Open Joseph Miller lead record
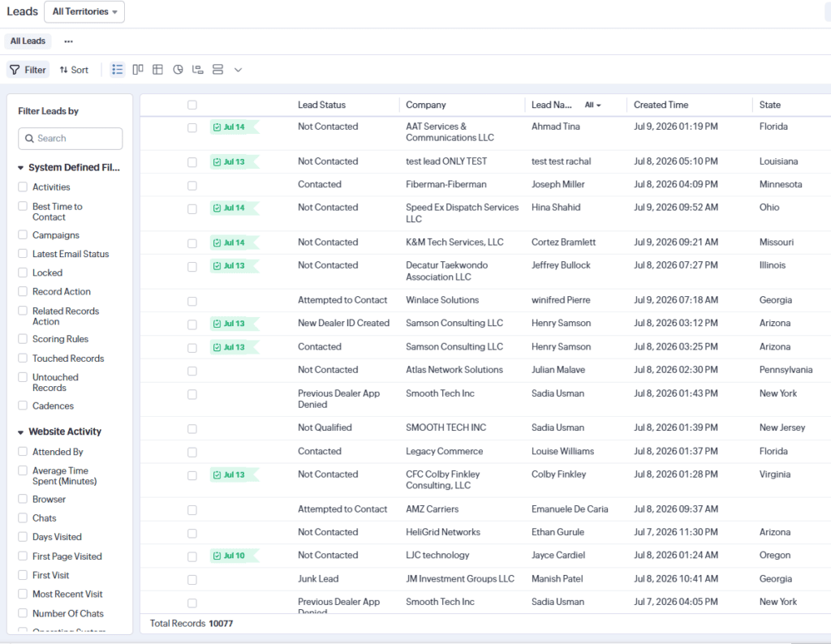Viewport: 831px width, 644px height. tap(558, 184)
